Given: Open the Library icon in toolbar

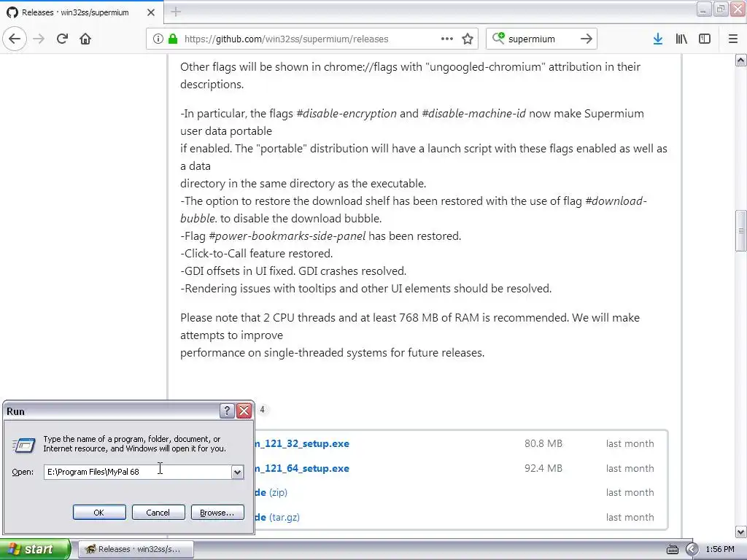Looking at the screenshot, I should tap(681, 39).
